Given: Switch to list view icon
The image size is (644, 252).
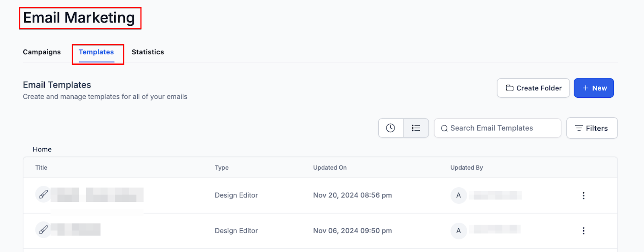Looking at the screenshot, I should [416, 128].
